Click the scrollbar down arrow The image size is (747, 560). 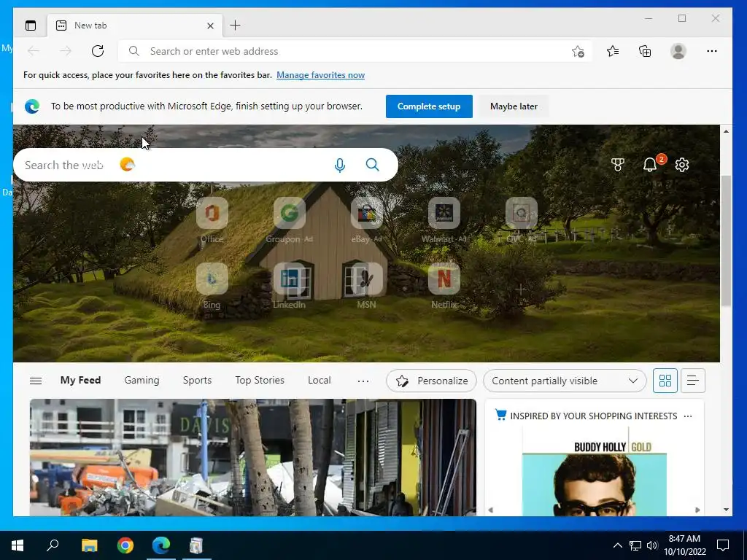point(726,510)
